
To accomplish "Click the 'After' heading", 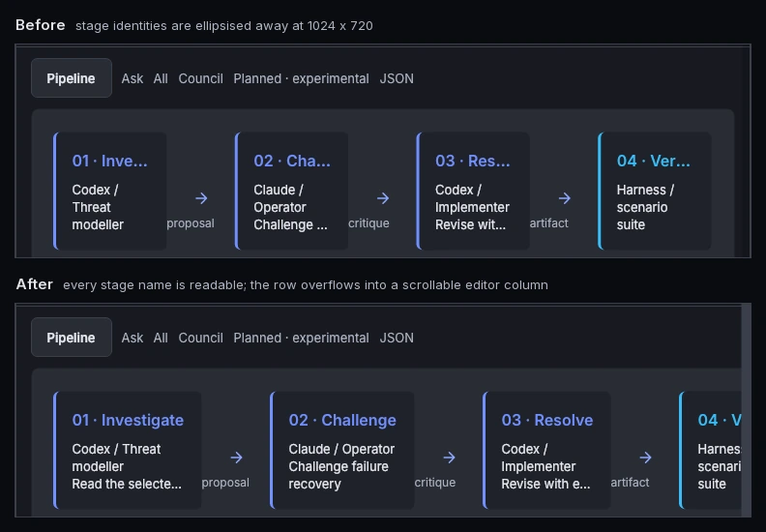I will [x=34, y=284].
